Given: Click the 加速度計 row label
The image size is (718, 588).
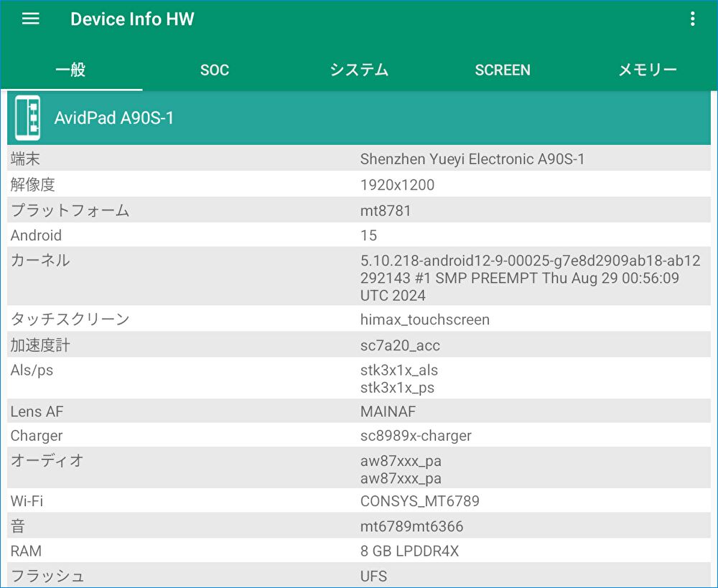Looking at the screenshot, I should [40, 345].
